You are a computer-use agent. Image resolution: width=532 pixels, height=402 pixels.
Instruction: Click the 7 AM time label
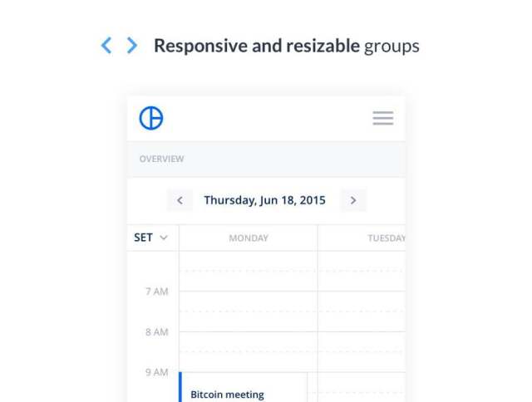tap(157, 292)
